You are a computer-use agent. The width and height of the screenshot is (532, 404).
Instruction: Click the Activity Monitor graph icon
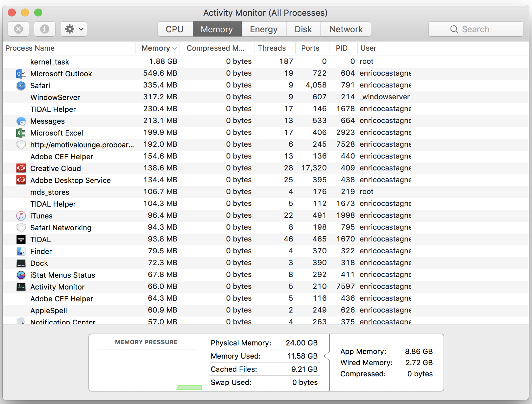point(21,287)
